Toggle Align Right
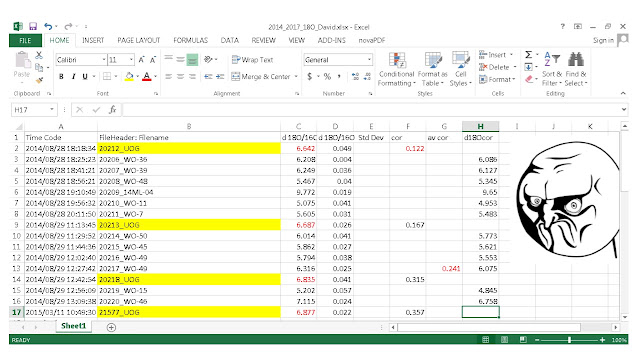Viewport: 640px width, 360px height. point(192,76)
